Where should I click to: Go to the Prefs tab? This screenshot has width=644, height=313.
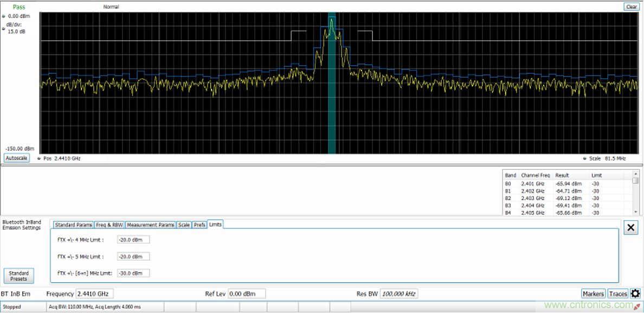(199, 225)
